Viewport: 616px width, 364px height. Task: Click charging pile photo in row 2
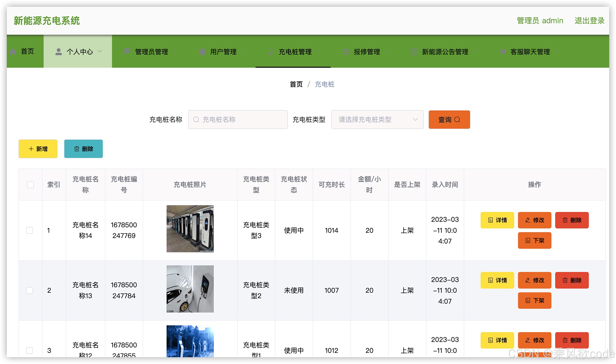point(190,289)
